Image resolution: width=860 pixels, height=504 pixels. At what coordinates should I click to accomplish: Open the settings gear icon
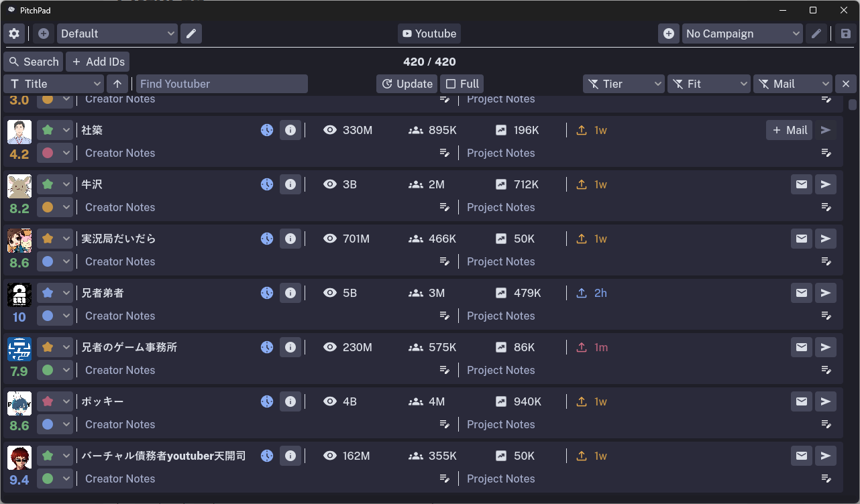tap(14, 34)
